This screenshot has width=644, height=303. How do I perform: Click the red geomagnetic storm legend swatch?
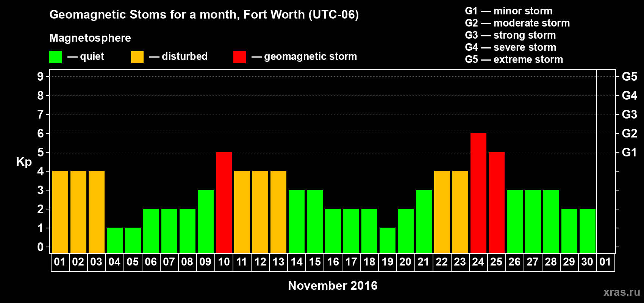239,57
